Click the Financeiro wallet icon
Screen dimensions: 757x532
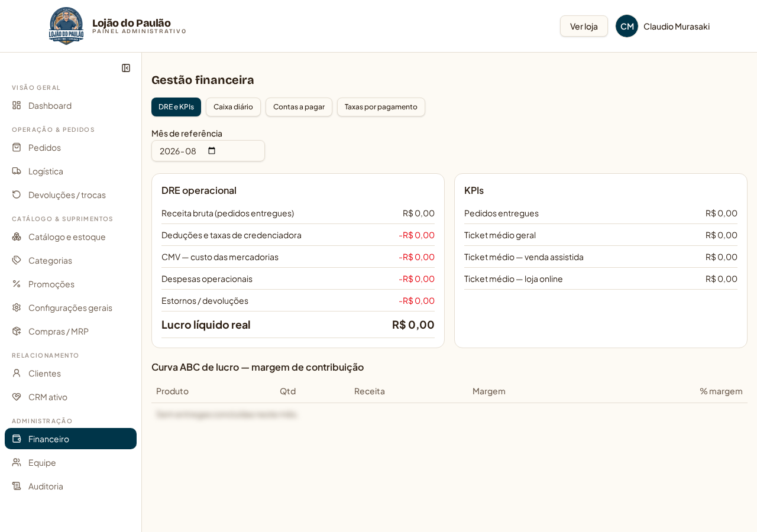17,439
